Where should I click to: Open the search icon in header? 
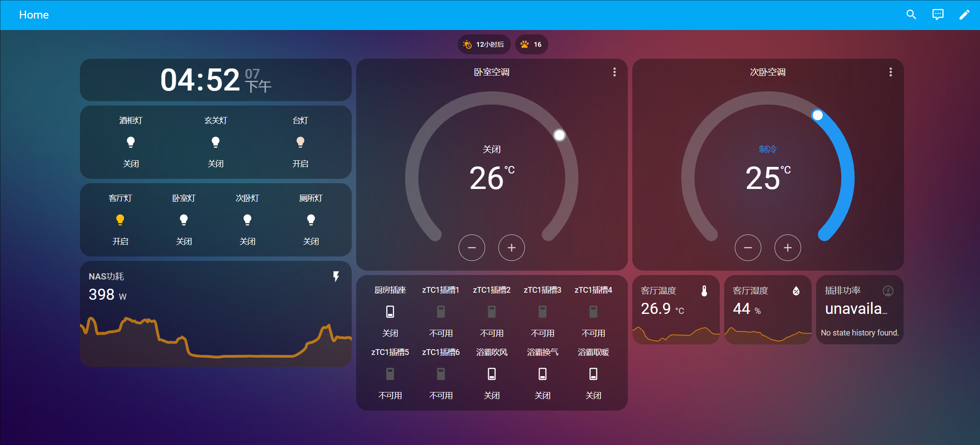pos(911,15)
